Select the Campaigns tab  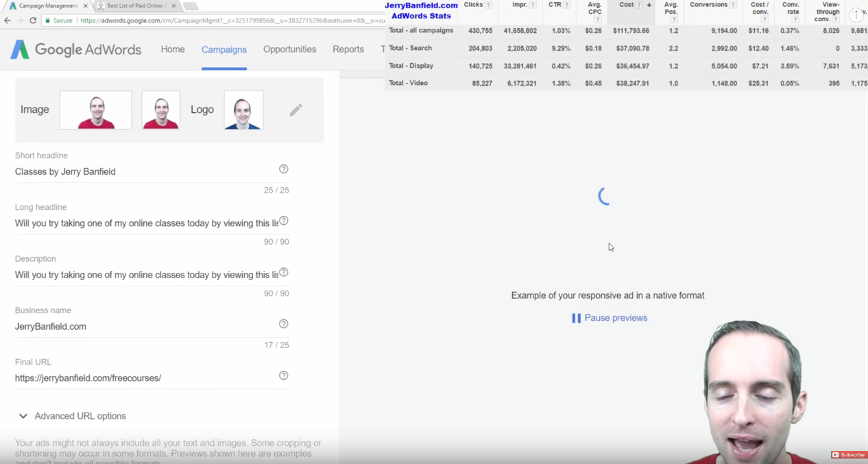pyautogui.click(x=224, y=50)
